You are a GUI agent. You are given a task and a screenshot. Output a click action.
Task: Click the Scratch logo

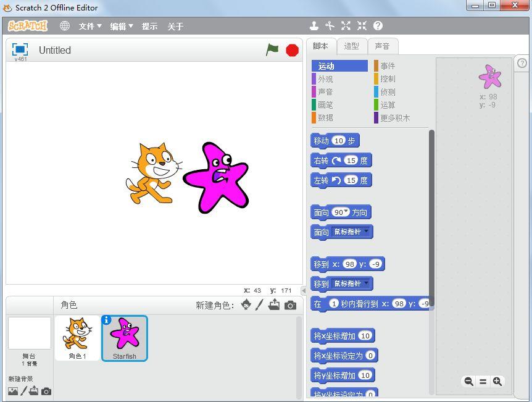tap(28, 26)
